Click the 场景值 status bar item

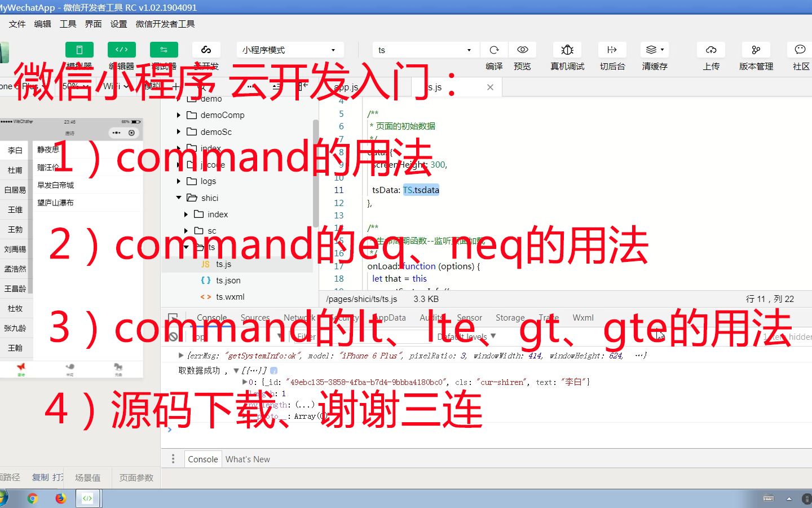click(x=87, y=478)
